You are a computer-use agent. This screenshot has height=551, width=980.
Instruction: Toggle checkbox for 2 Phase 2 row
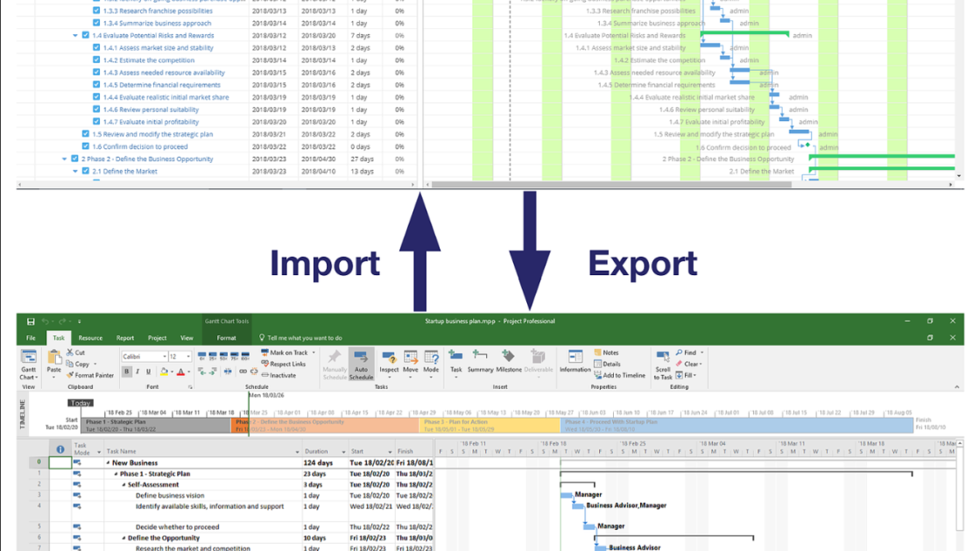click(75, 159)
